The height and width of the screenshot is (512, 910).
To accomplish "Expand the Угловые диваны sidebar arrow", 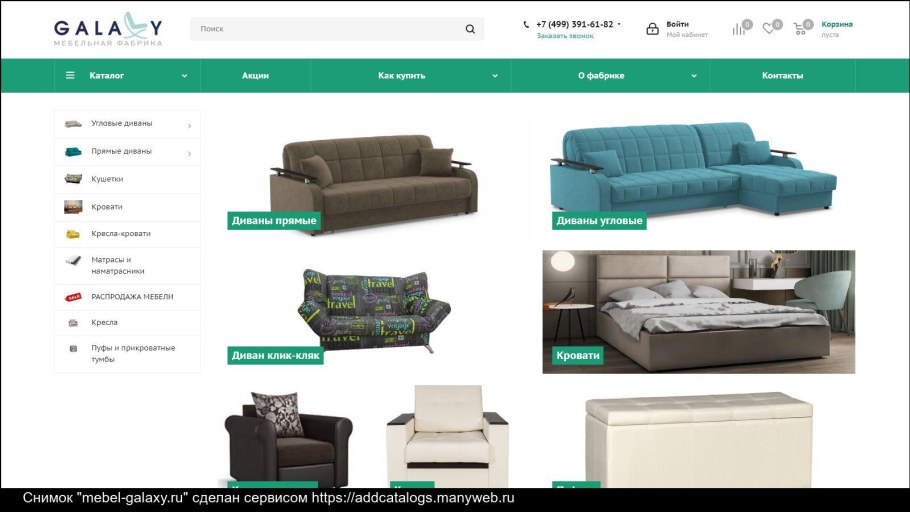I will pyautogui.click(x=189, y=125).
